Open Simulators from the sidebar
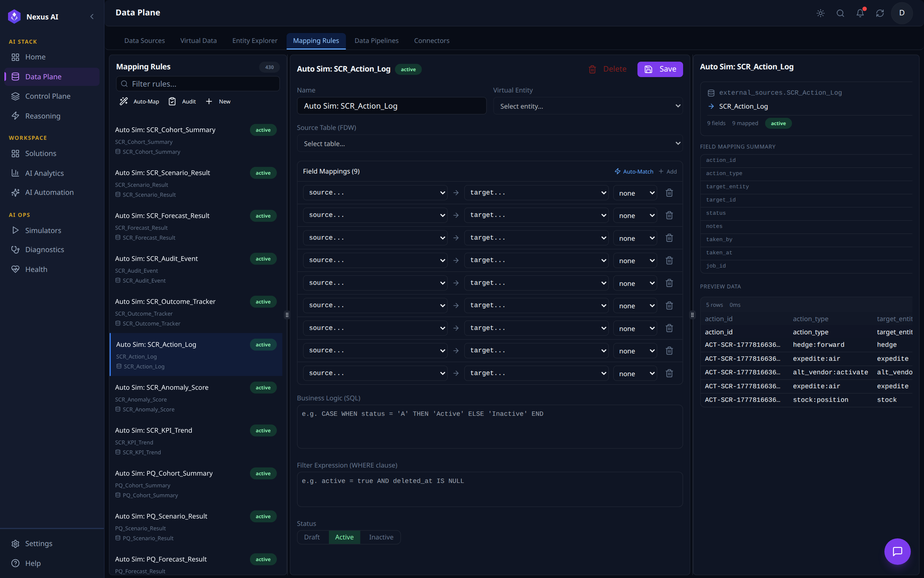Image resolution: width=924 pixels, height=578 pixels. coord(52,230)
